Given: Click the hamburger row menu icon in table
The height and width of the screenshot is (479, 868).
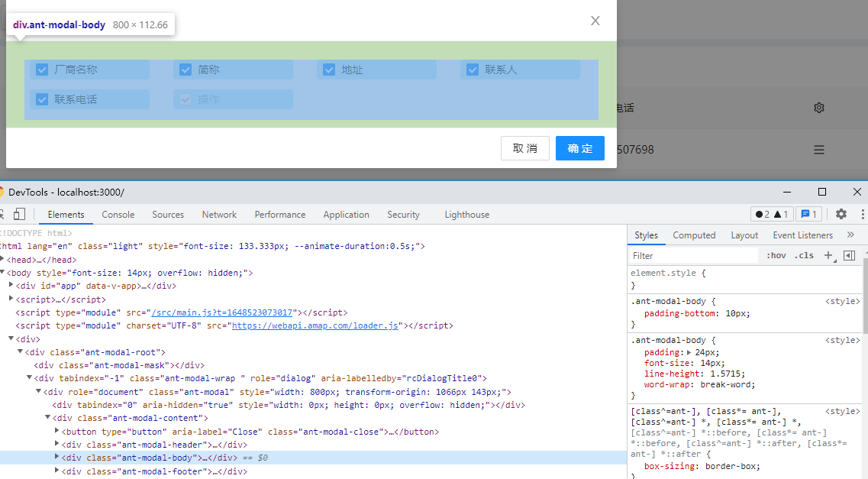Looking at the screenshot, I should pos(819,150).
